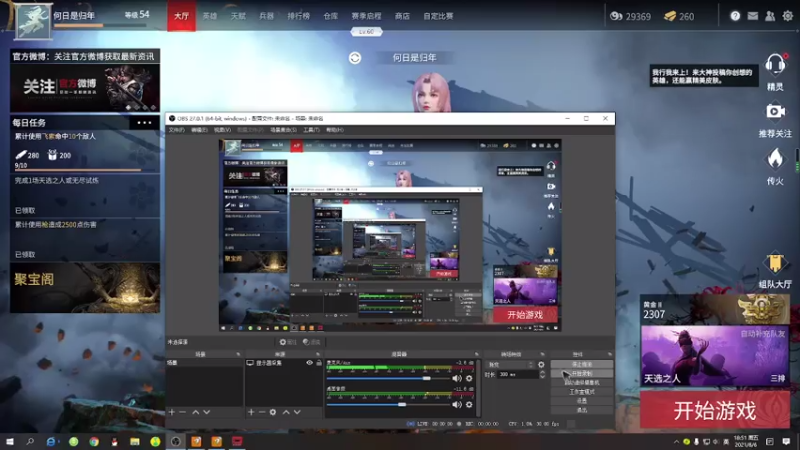800x450 pixels.
Task: Open OBS 编辑(E) menu
Action: tap(199, 130)
